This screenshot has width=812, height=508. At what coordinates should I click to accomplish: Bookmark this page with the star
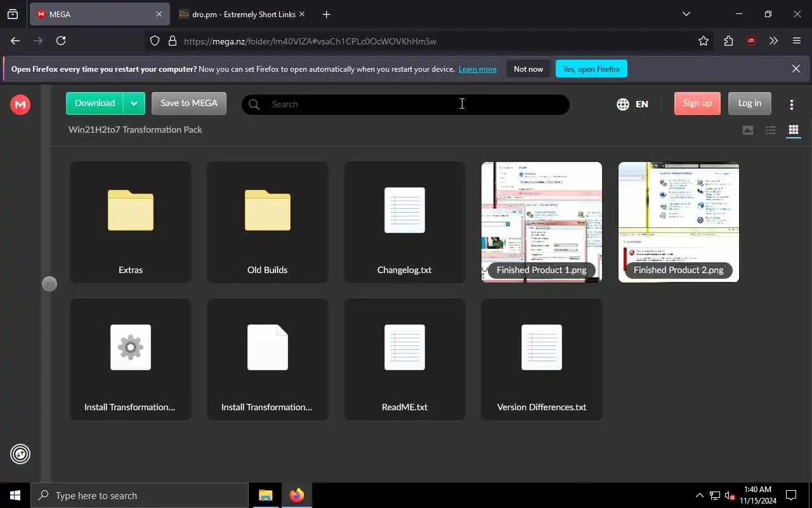pyautogui.click(x=704, y=41)
